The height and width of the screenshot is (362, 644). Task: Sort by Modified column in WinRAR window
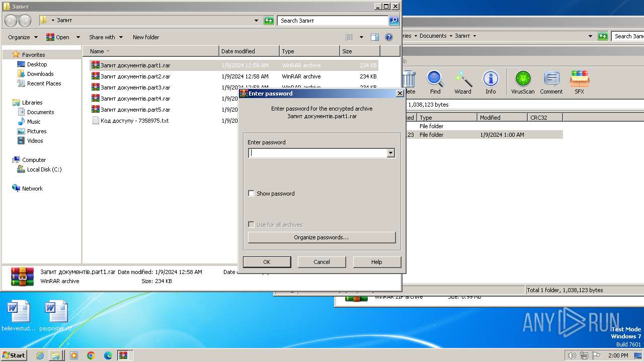pos(502,118)
